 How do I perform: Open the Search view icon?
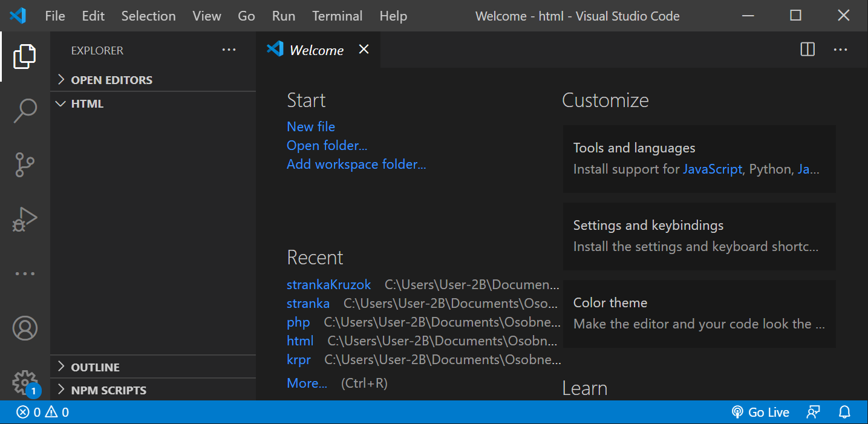tap(25, 111)
